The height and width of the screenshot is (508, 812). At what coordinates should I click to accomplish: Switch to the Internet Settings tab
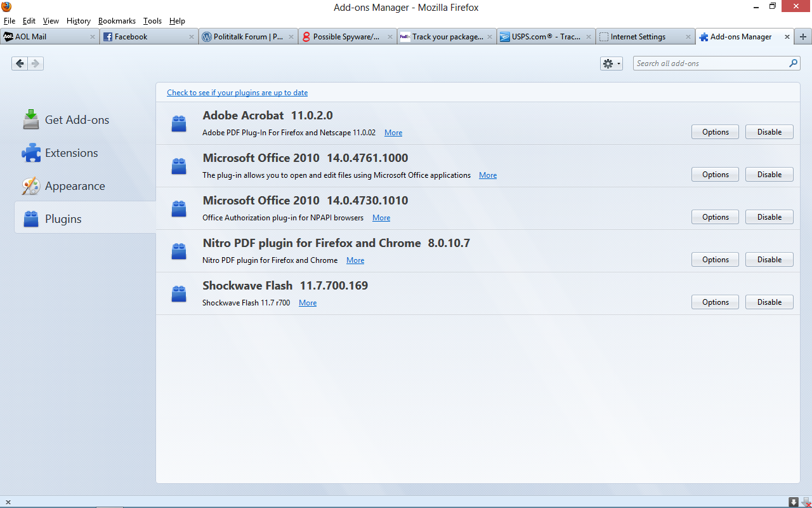[646, 37]
